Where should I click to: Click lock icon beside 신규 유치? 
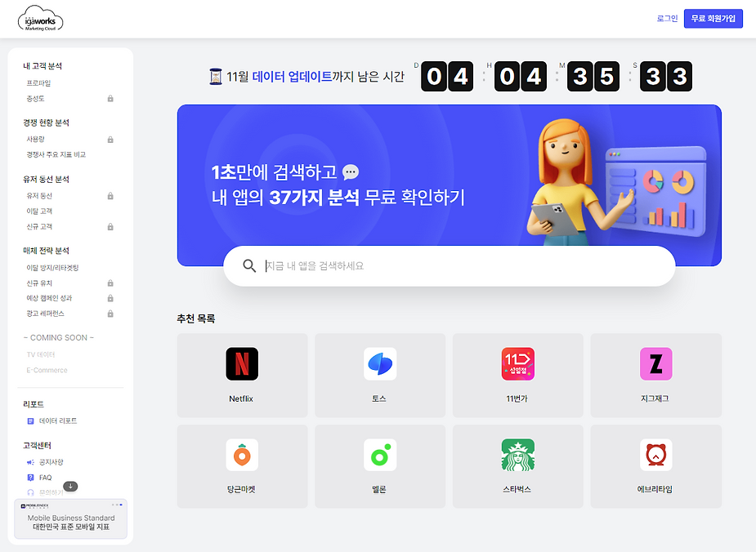point(110,283)
